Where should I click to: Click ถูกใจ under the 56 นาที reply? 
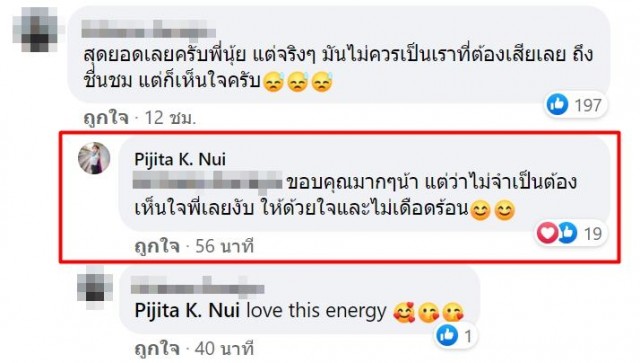[157, 246]
